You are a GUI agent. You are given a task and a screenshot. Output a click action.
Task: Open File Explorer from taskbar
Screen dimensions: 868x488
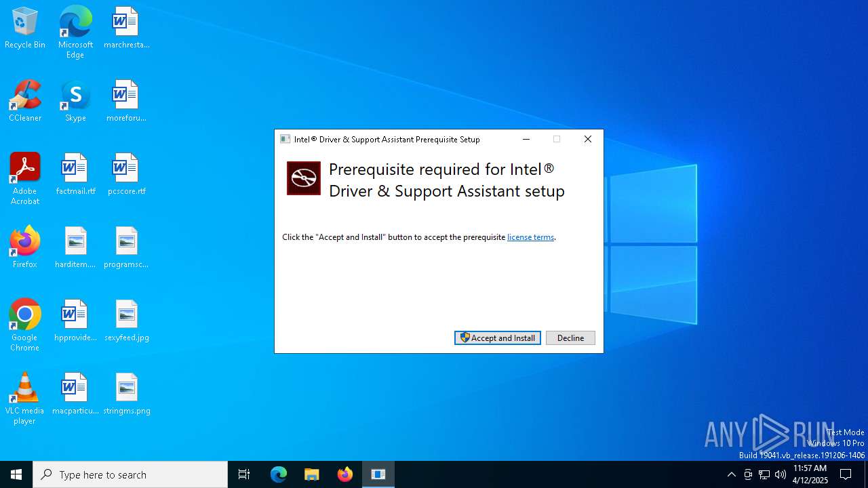coord(312,474)
